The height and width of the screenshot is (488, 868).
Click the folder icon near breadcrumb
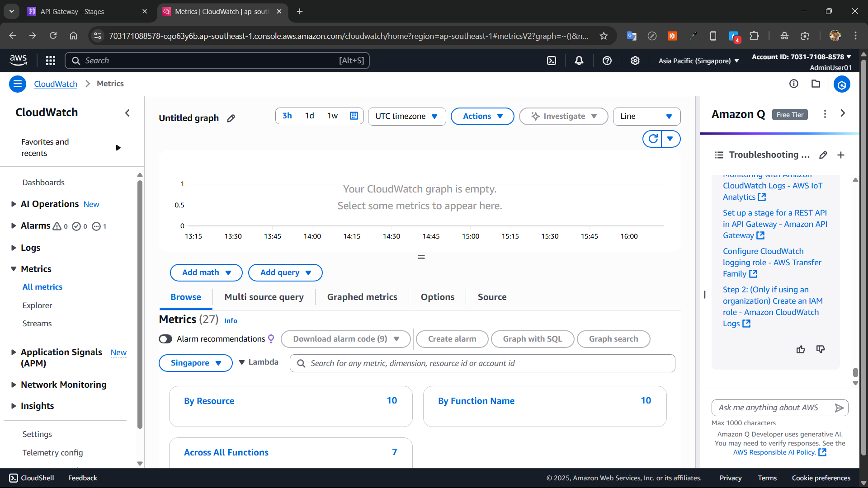816,84
